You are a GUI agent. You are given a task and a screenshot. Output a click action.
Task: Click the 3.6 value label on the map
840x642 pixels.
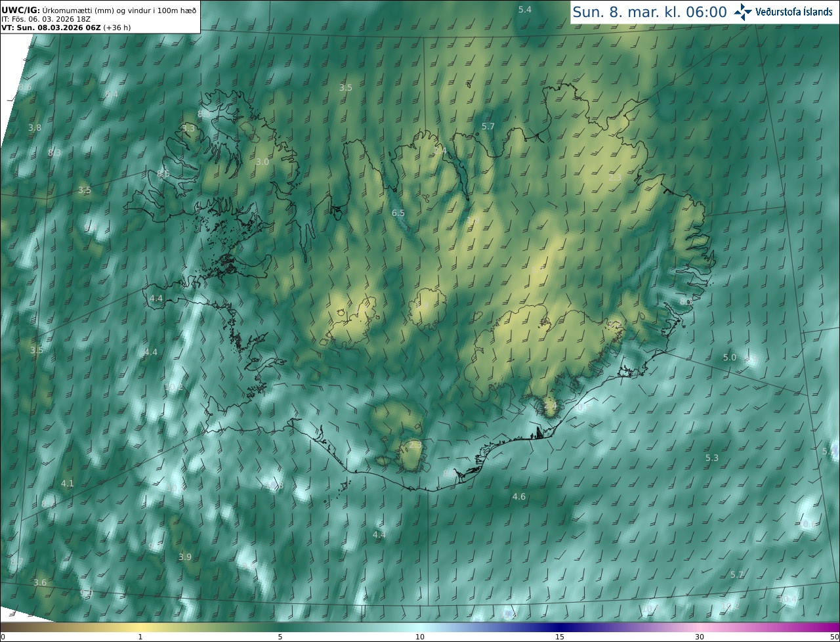(x=40, y=583)
